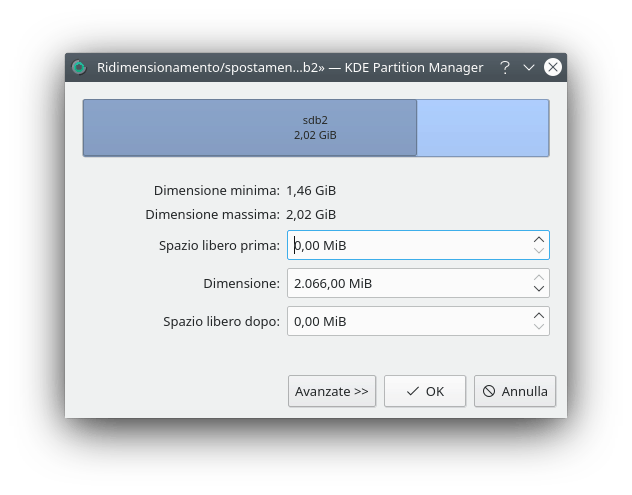Decrease Dimensione using the down arrow
This screenshot has height=495, width=632.
[x=539, y=289]
